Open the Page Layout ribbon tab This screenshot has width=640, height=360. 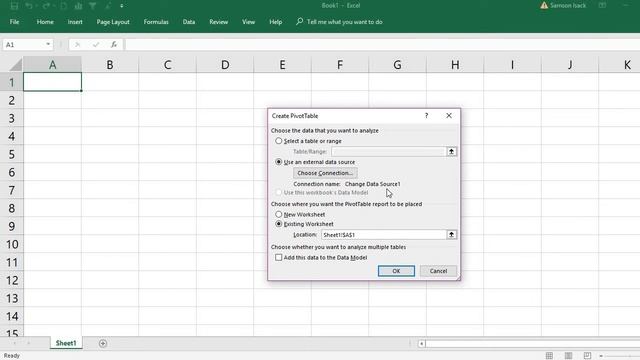click(113, 22)
